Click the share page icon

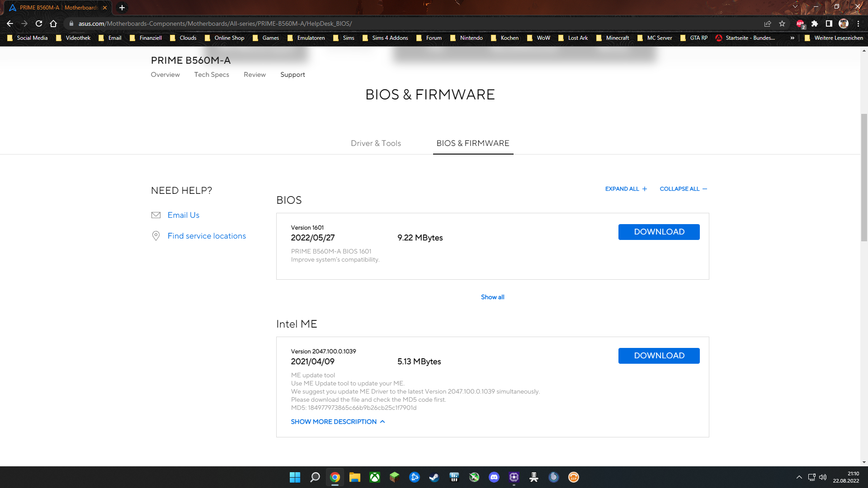click(x=768, y=23)
